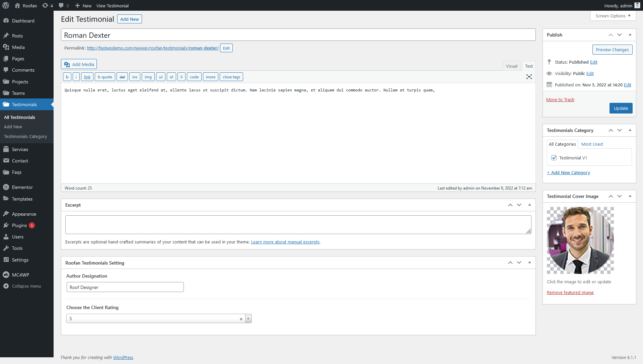The height and width of the screenshot is (364, 643).
Task: Open MC4WP in the sidebar
Action: [x=20, y=275]
